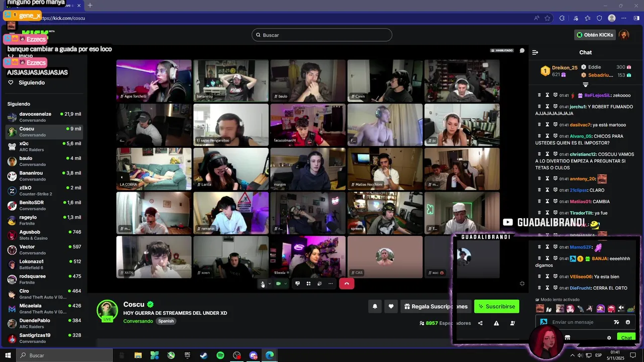
Task: Open Windows notification center icon
Action: pyautogui.click(x=633, y=355)
